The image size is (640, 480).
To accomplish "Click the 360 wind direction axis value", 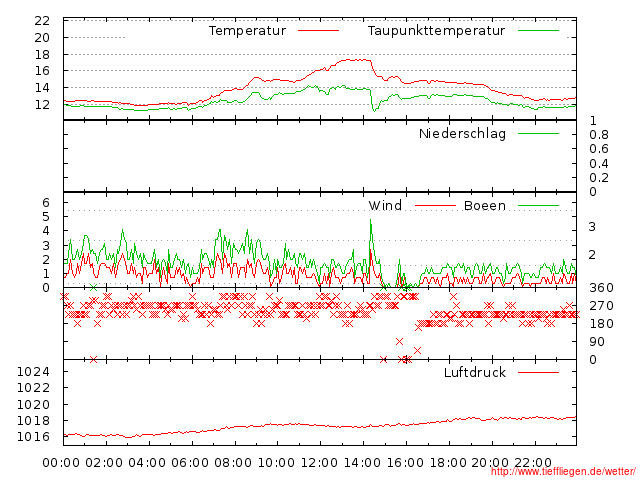I will [x=601, y=288].
